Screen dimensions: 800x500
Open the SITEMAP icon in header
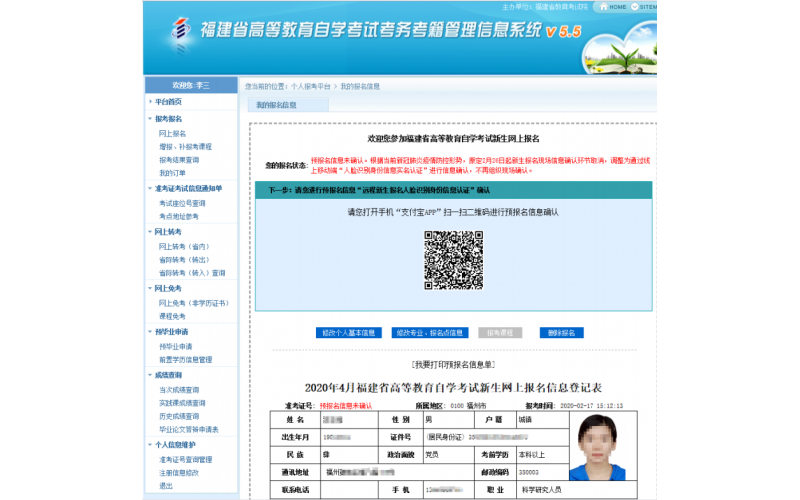point(635,7)
